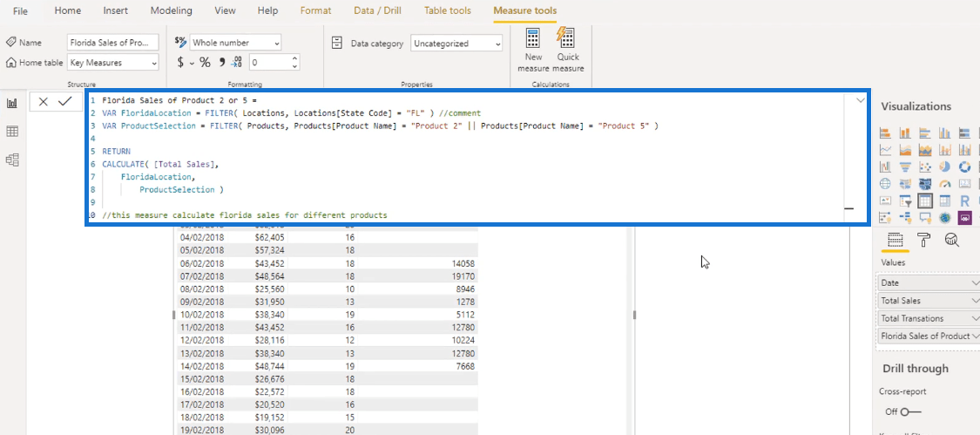Open Total Transations field dropdown

[977, 318]
